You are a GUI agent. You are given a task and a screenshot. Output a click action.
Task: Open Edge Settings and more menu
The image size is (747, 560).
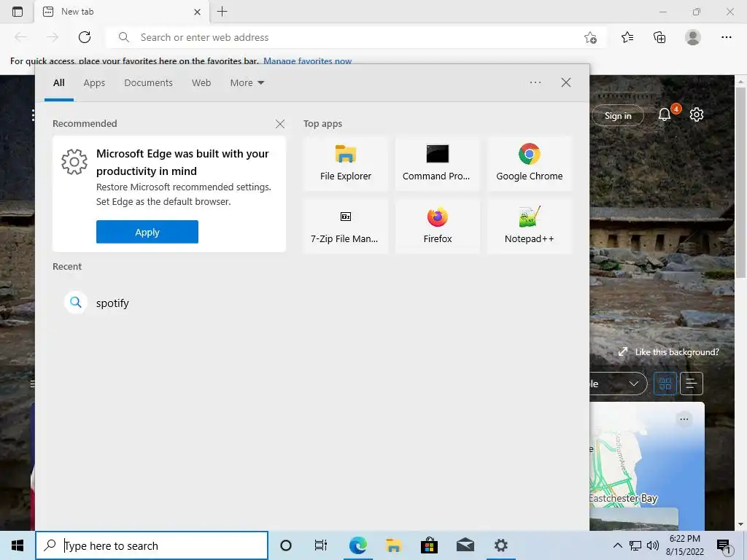726,37
